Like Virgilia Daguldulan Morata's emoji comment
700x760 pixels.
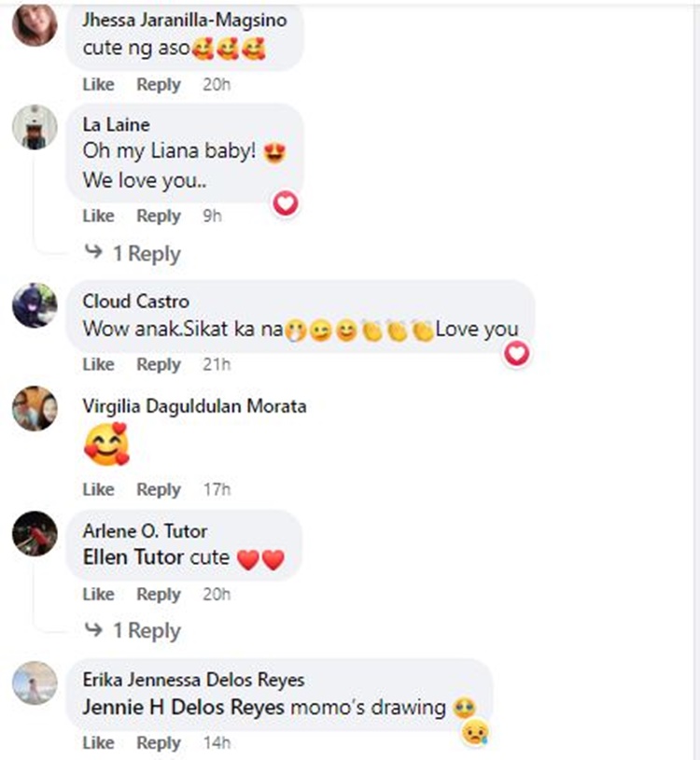coord(98,489)
